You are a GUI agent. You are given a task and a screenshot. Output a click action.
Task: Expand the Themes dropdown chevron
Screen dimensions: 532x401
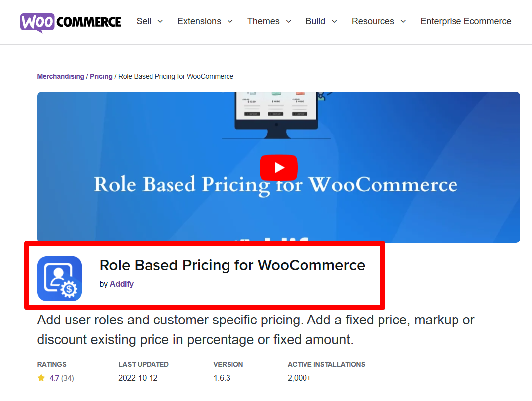point(289,21)
